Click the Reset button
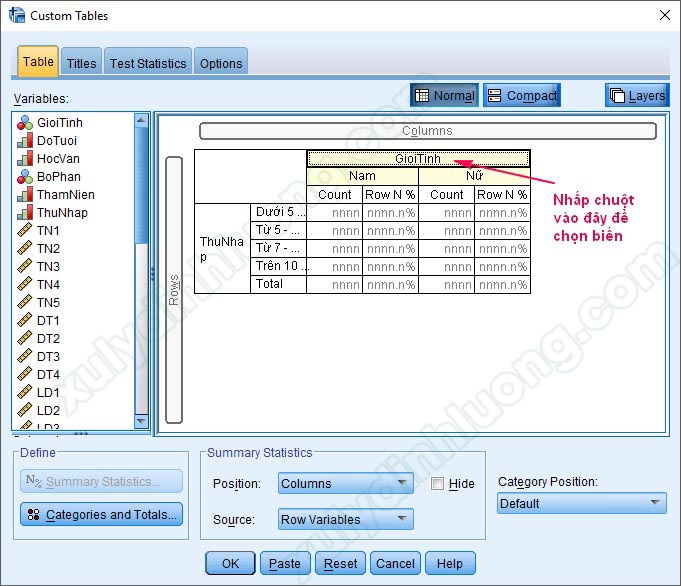 click(x=340, y=563)
